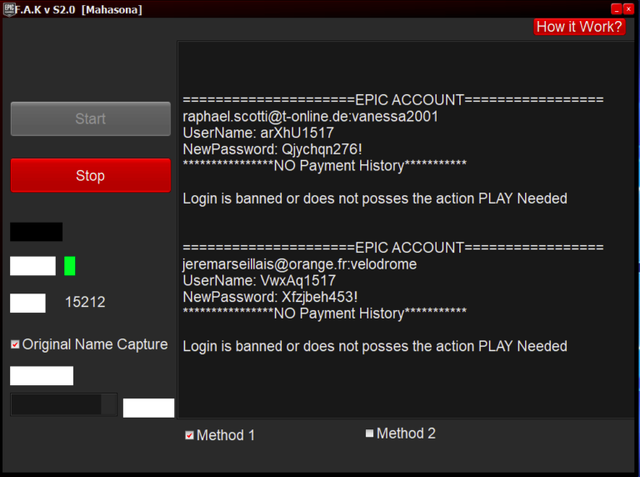Click the dark progress bar at bottom left

tap(64, 405)
